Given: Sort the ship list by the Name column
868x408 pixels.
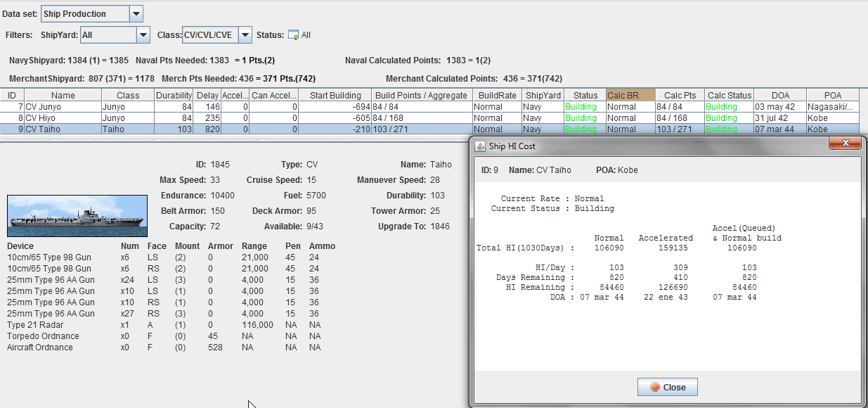Looking at the screenshot, I should tap(63, 95).
